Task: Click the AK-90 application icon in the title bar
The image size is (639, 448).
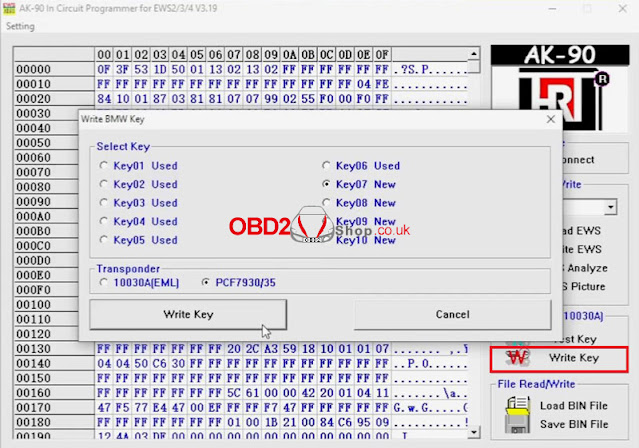Action: (9, 8)
